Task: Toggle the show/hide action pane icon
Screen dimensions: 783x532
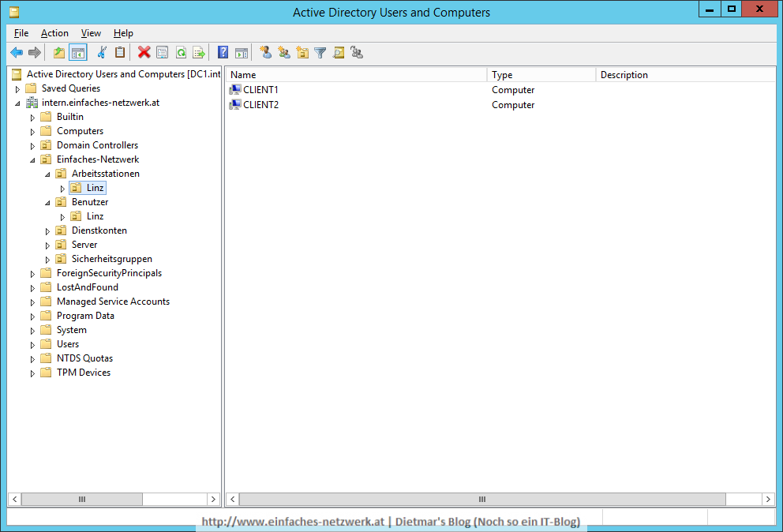Action: pyautogui.click(x=242, y=52)
